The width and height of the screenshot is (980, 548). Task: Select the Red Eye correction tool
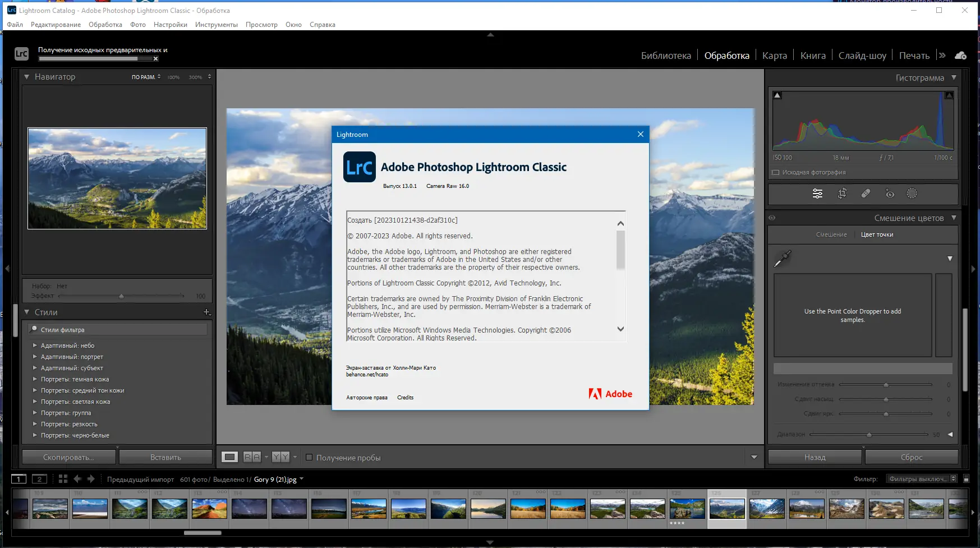coord(890,194)
